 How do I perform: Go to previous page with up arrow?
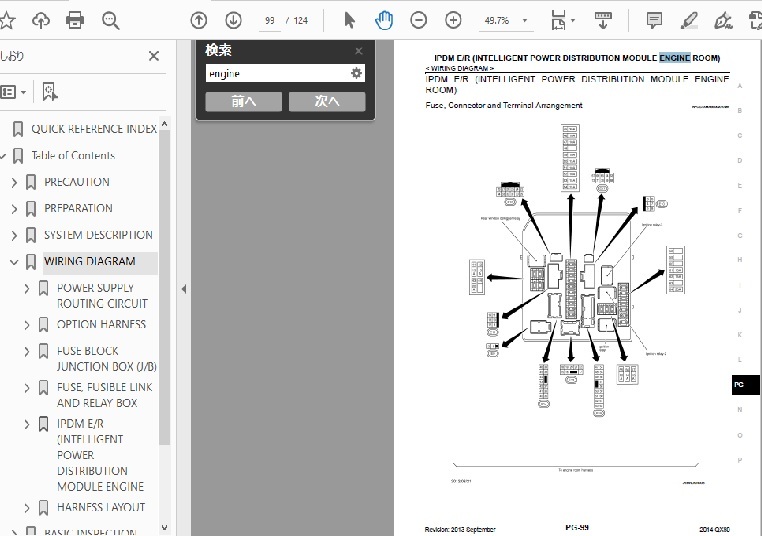click(199, 20)
